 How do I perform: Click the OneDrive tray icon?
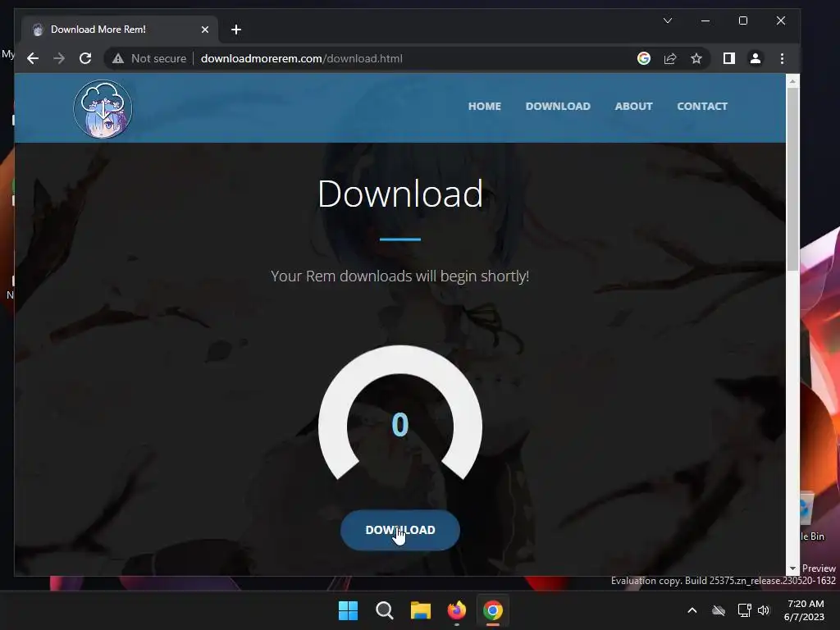(719, 610)
